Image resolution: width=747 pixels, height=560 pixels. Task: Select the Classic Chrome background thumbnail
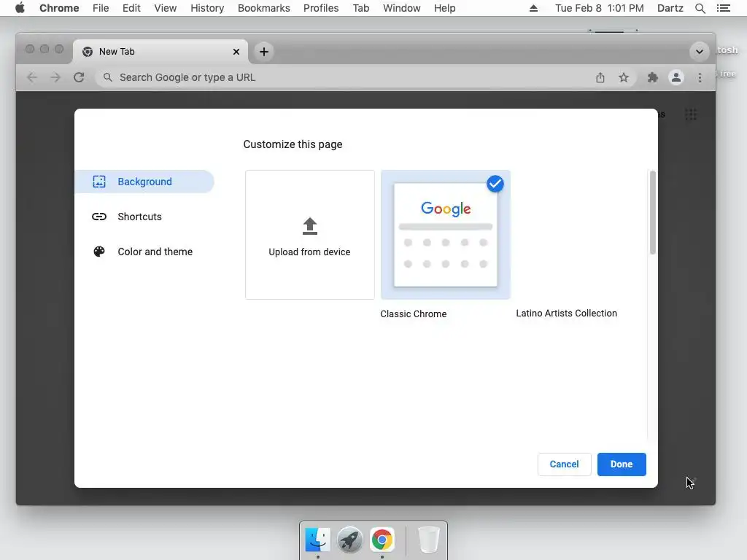(x=446, y=235)
